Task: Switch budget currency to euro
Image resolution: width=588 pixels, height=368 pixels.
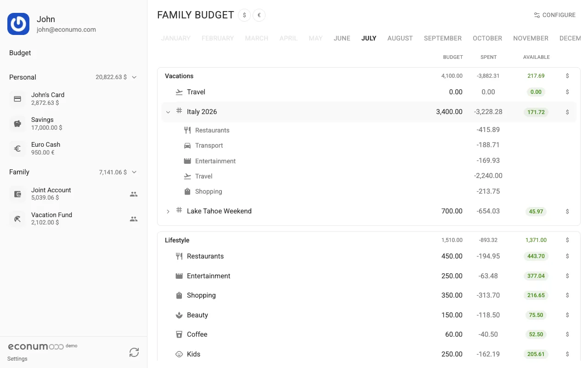Action: click(259, 15)
